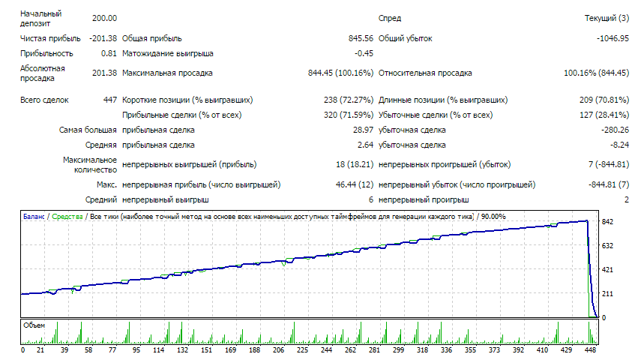Click the Объем label in volume panel
Viewport: 644px width, 357px height.
pos(34,325)
